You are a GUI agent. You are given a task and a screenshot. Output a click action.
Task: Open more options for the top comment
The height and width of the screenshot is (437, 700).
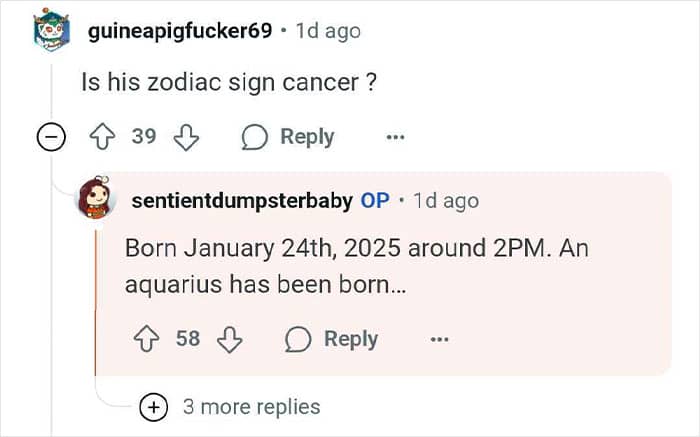pos(397,137)
